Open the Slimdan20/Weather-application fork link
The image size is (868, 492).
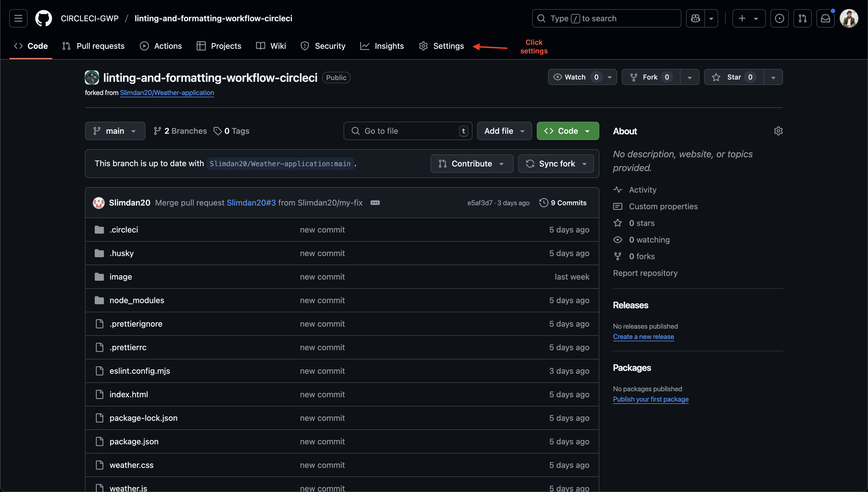(x=167, y=93)
